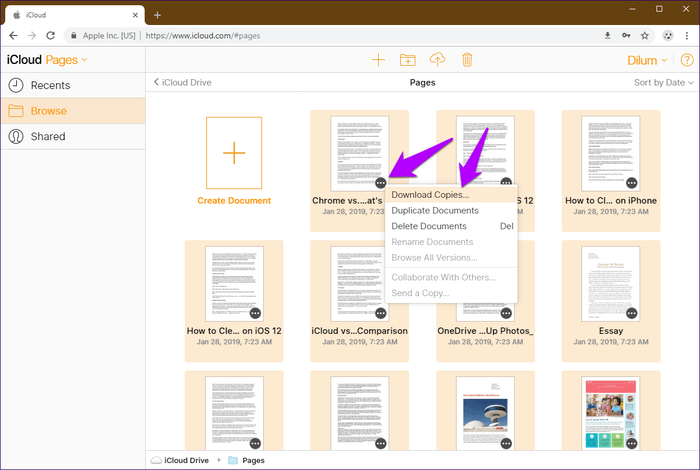
Task: Go back to iCloud Drive
Action: (182, 83)
